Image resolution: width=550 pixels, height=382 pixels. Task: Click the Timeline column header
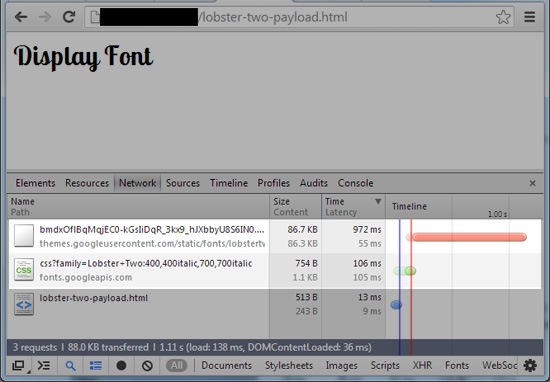(409, 207)
